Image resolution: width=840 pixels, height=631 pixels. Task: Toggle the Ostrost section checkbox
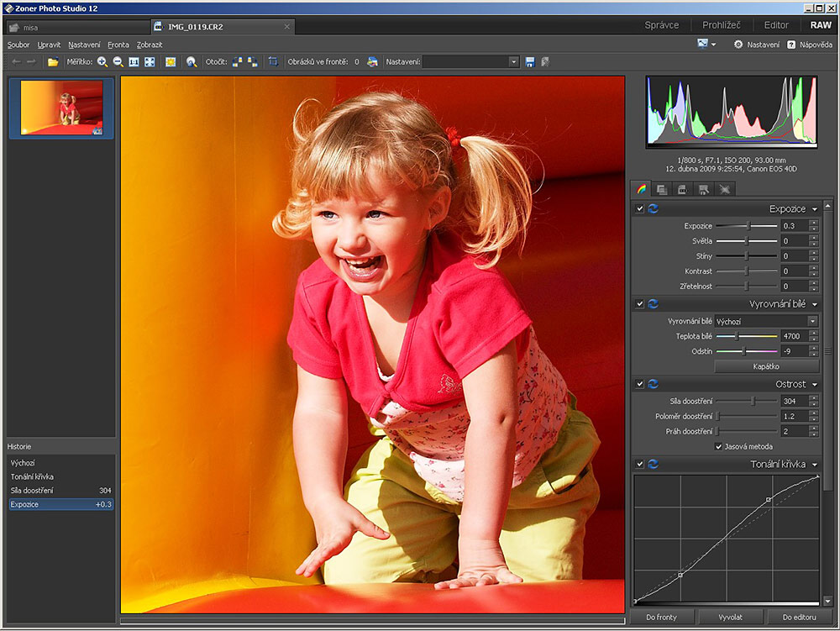[x=639, y=384]
